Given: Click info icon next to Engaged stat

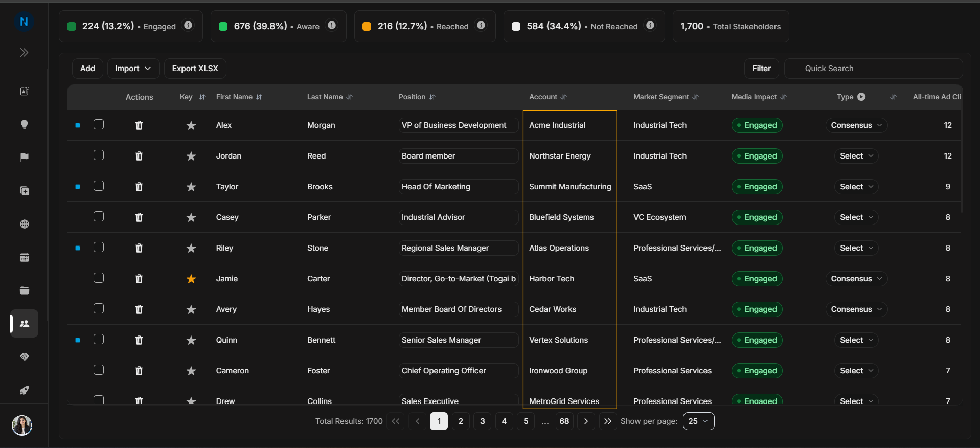Looking at the screenshot, I should 188,25.
